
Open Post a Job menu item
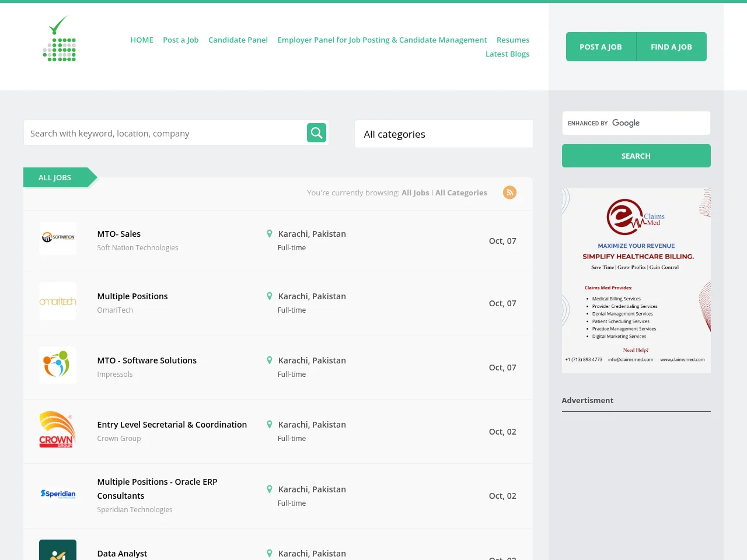tap(181, 40)
